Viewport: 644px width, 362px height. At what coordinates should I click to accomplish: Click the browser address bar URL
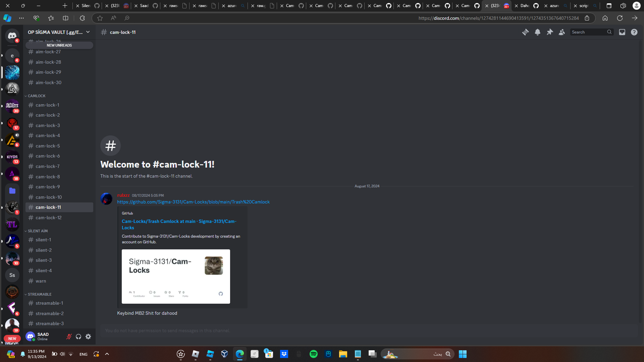point(498,18)
